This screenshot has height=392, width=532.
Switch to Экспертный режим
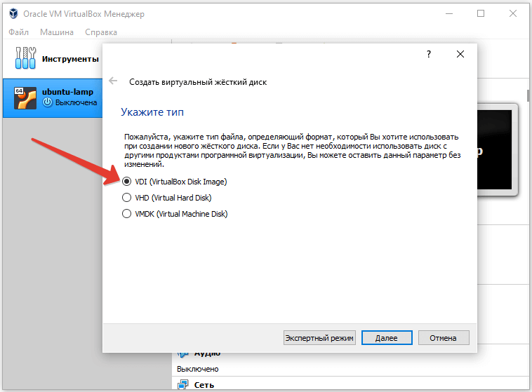(x=319, y=338)
